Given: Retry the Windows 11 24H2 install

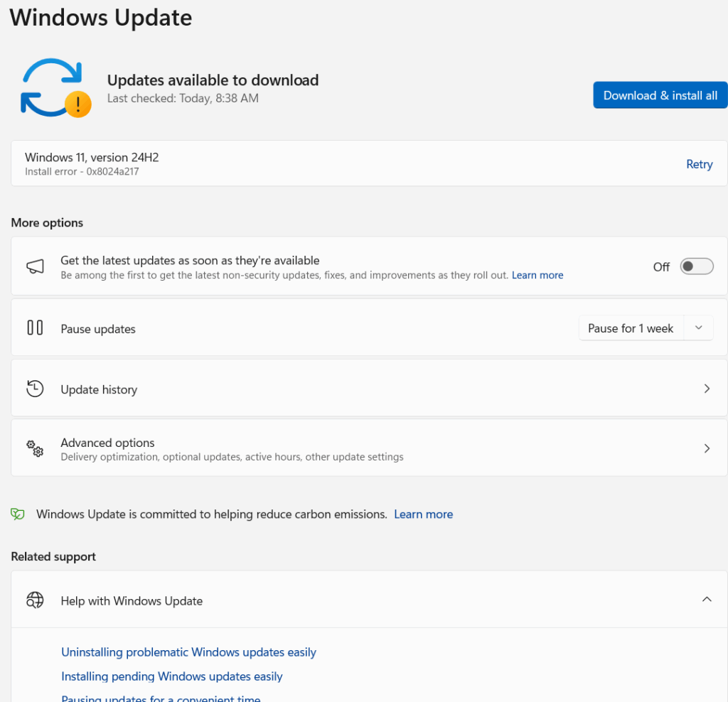Looking at the screenshot, I should pos(699,164).
